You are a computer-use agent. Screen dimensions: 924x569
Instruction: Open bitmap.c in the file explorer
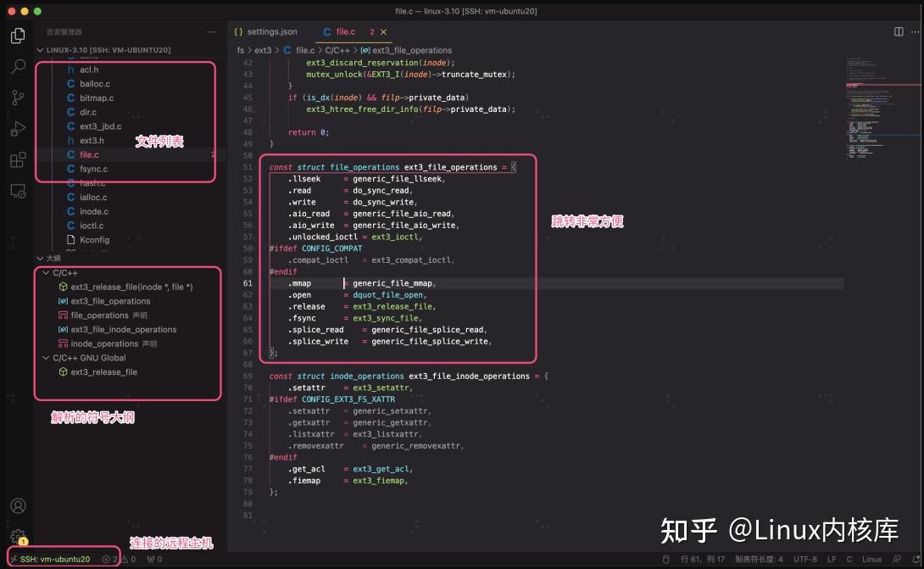(97, 98)
